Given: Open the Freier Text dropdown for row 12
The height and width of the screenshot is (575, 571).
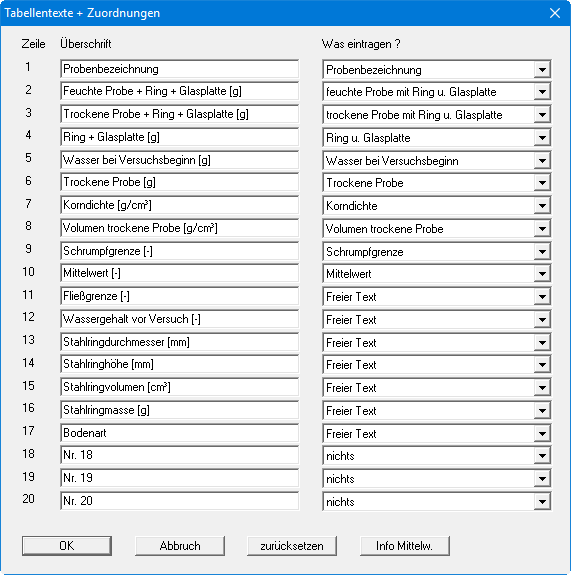Looking at the screenshot, I should click(542, 320).
